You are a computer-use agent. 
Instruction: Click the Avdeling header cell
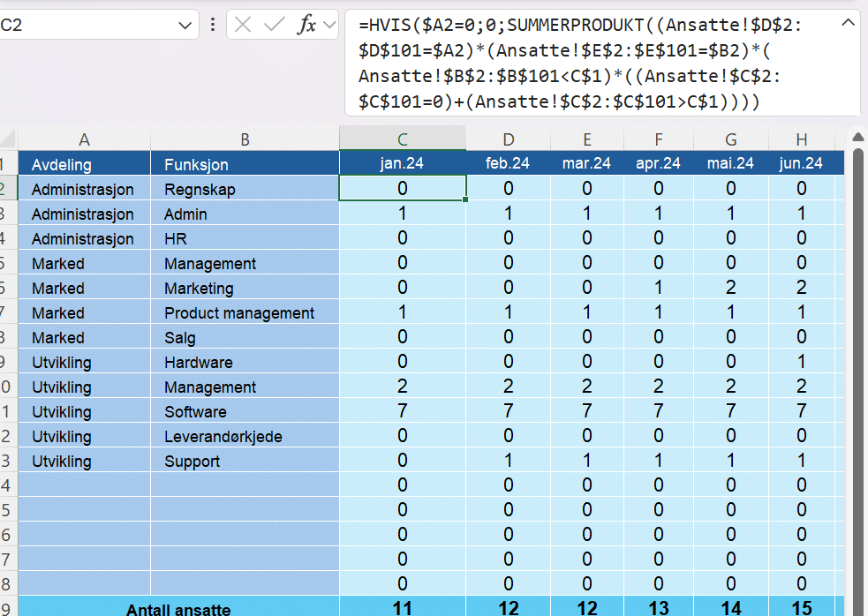tap(84, 164)
